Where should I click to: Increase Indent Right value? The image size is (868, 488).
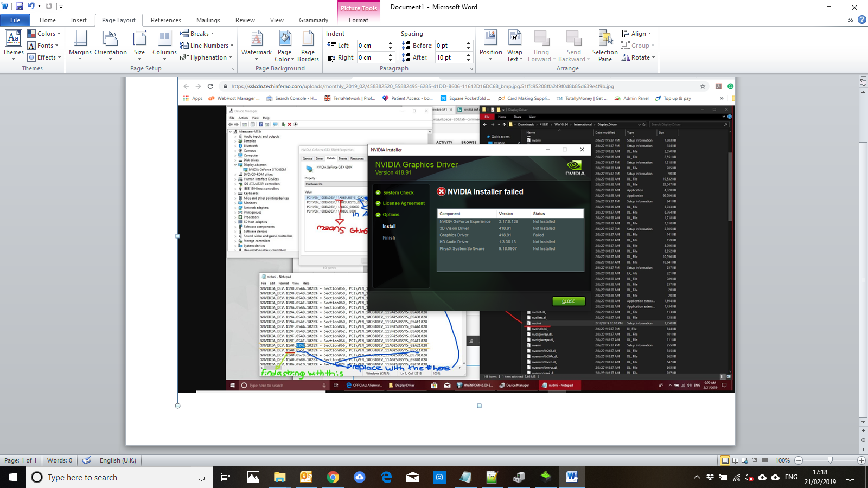[390, 55]
